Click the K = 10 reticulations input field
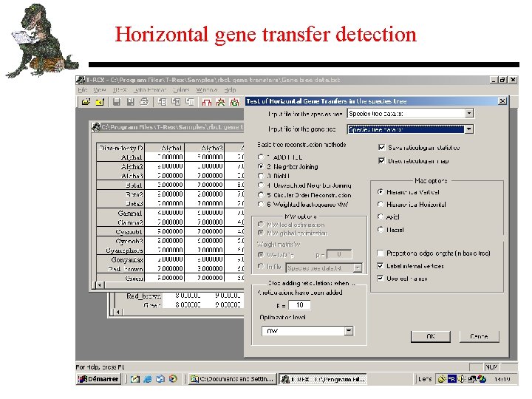This screenshot has height=399, width=532. click(299, 305)
